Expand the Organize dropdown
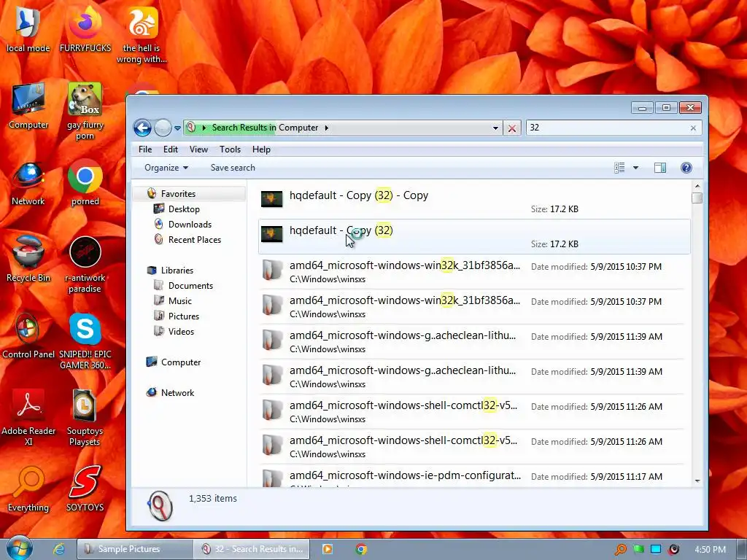The height and width of the screenshot is (560, 747). (x=166, y=168)
